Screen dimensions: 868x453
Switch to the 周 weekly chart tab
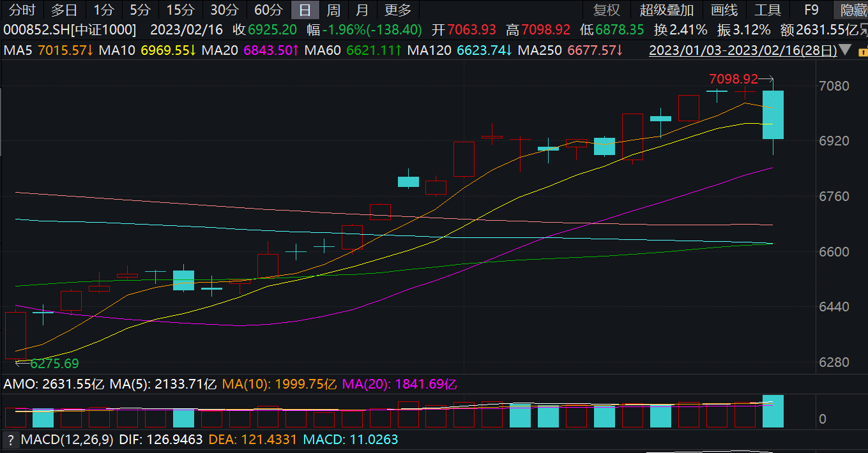point(333,10)
